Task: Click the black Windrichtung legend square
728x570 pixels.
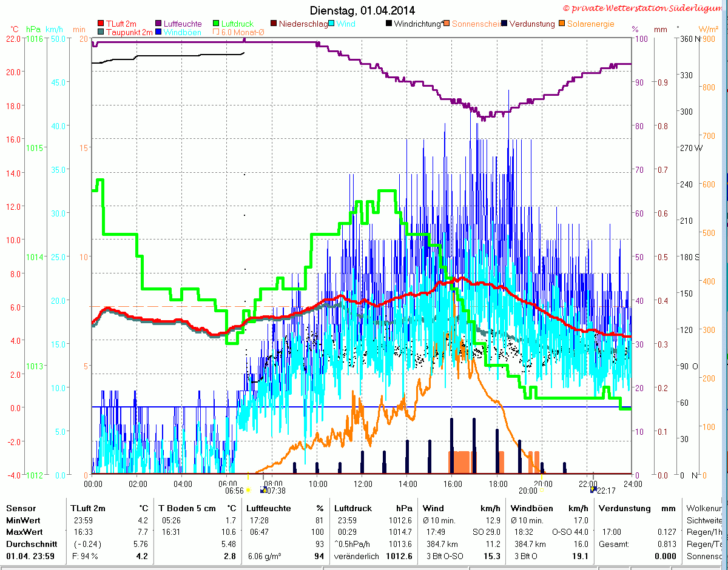Action: 389,24
